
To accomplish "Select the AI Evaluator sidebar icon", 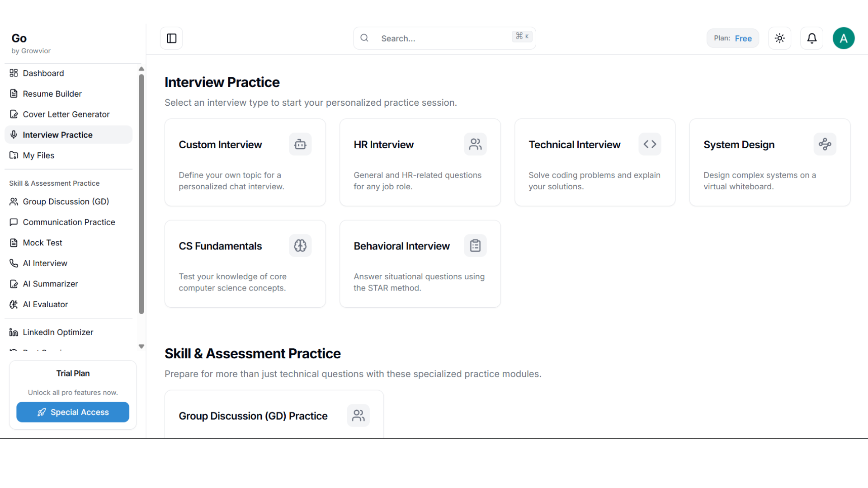I will (14, 304).
